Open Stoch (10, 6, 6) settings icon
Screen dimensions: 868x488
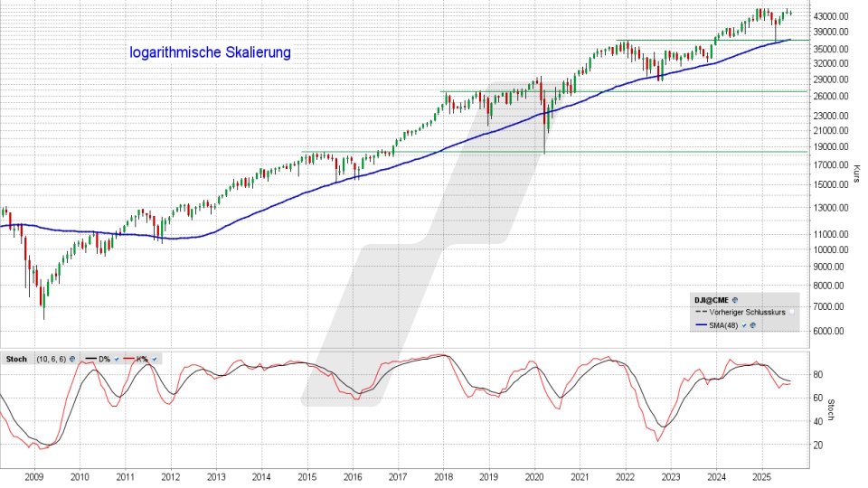point(72,359)
